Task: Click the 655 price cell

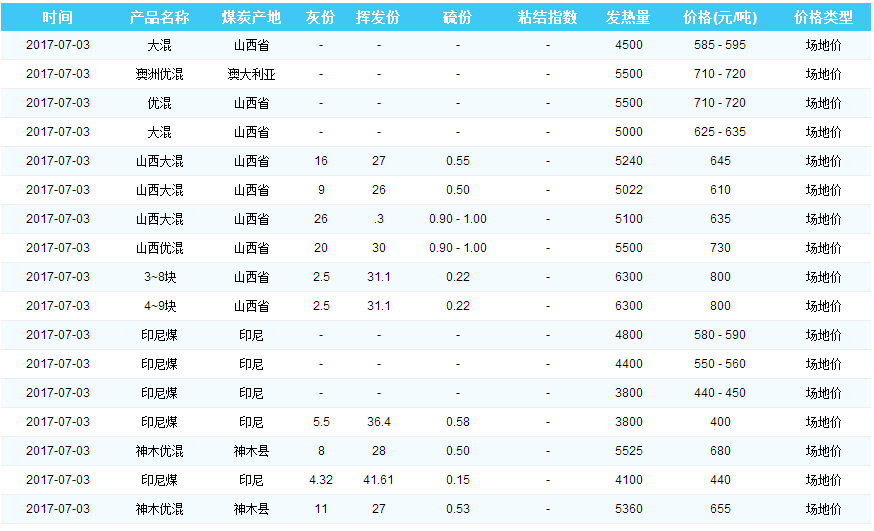Action: 719,509
